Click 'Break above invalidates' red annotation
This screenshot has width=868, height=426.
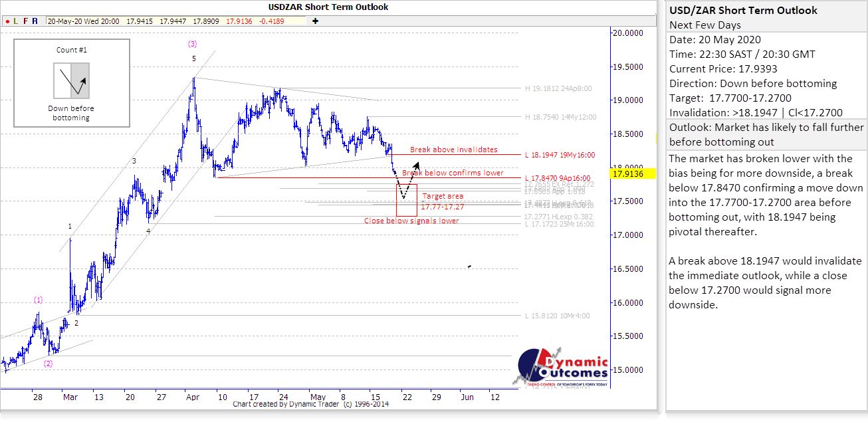tap(453, 150)
